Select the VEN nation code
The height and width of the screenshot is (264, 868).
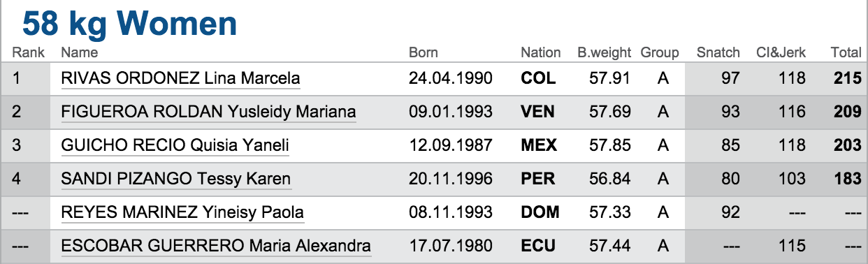click(x=538, y=112)
